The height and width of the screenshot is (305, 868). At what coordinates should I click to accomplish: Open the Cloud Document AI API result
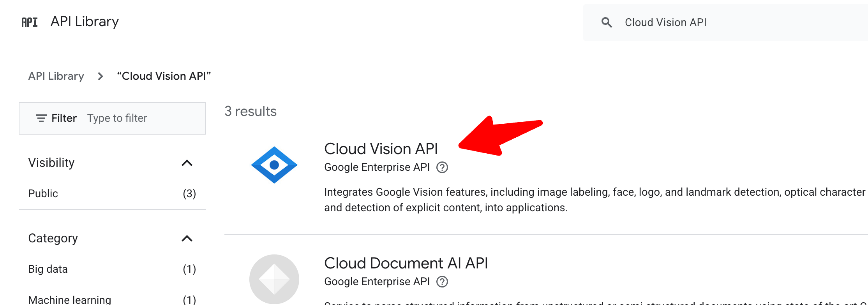point(406,263)
